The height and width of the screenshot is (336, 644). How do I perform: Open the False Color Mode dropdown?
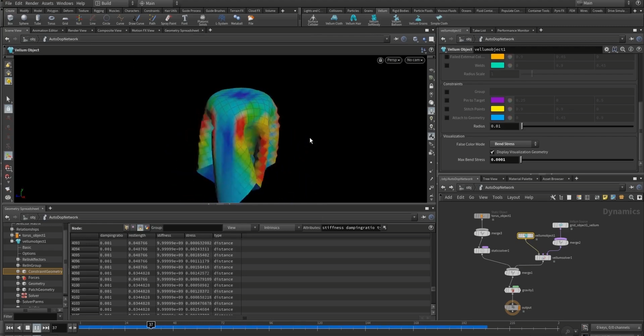(514, 144)
